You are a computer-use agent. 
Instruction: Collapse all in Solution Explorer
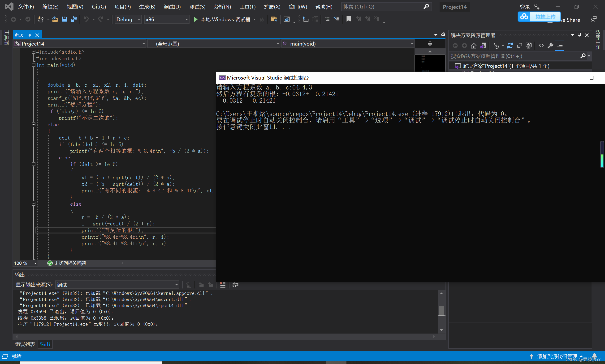coord(519,46)
